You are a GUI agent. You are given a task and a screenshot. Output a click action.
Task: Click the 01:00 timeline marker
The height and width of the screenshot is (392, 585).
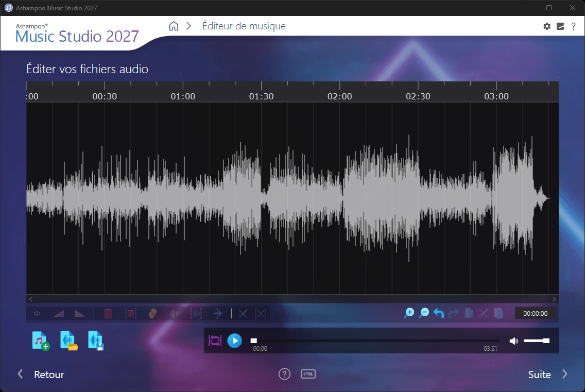183,96
